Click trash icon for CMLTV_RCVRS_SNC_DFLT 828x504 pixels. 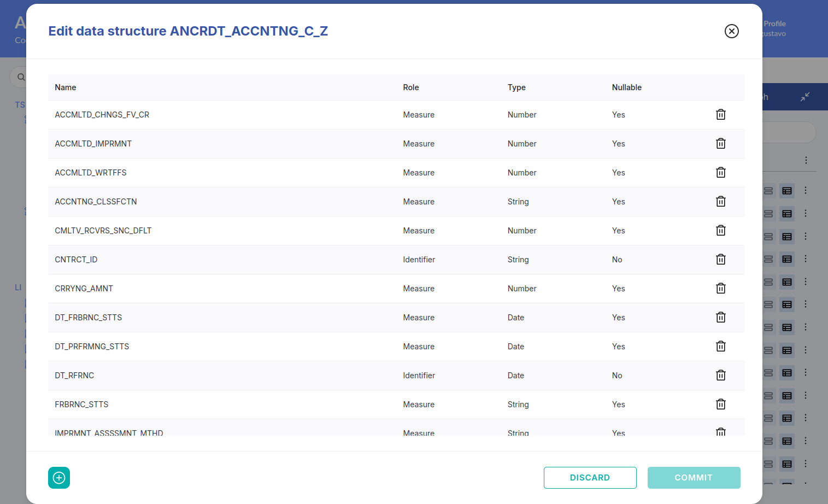coord(720,231)
